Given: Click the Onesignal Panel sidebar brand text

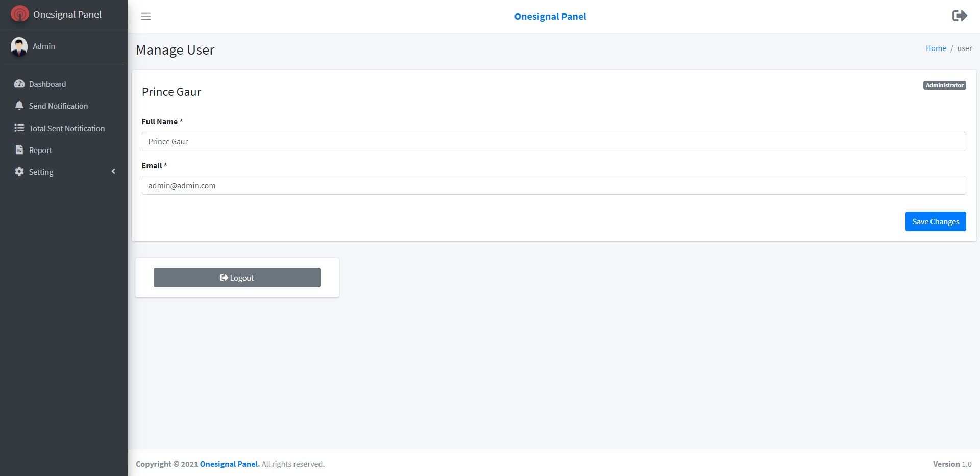Looking at the screenshot, I should 67,14.
